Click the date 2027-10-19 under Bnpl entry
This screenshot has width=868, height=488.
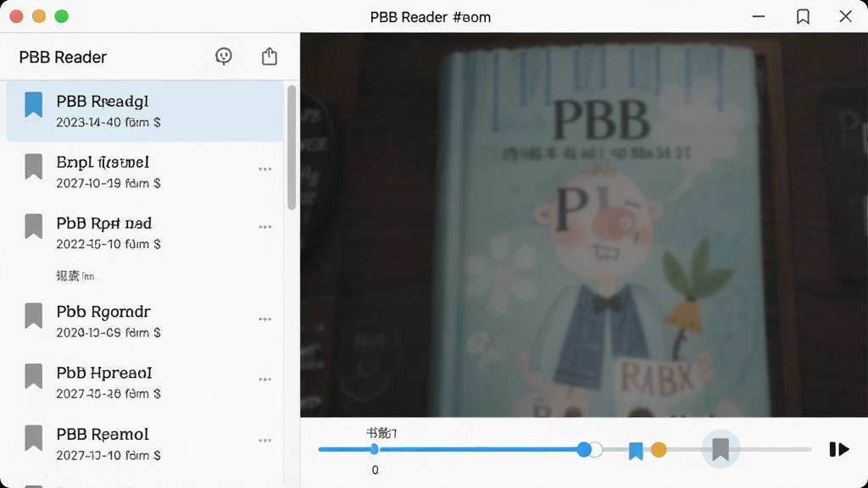[108, 183]
